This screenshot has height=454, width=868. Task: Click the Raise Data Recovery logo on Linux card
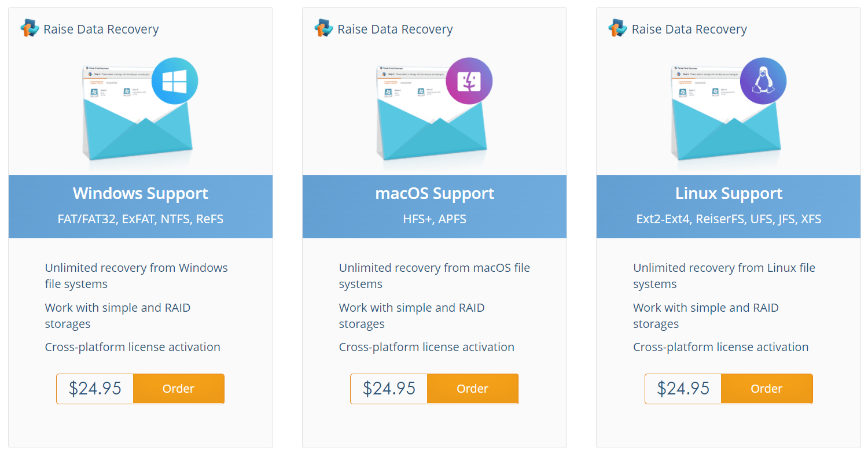(678, 29)
